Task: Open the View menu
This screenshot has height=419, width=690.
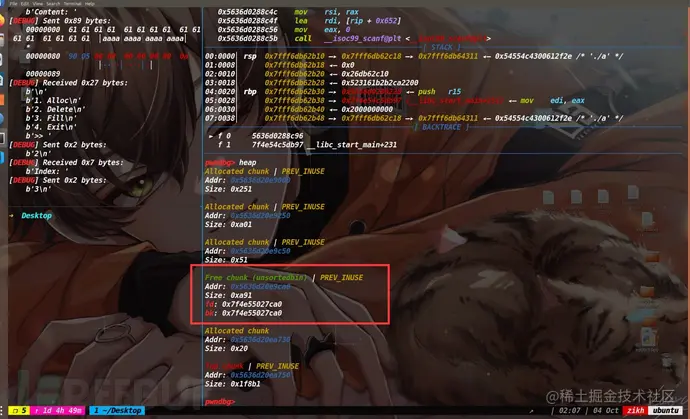Action: coord(38,4)
